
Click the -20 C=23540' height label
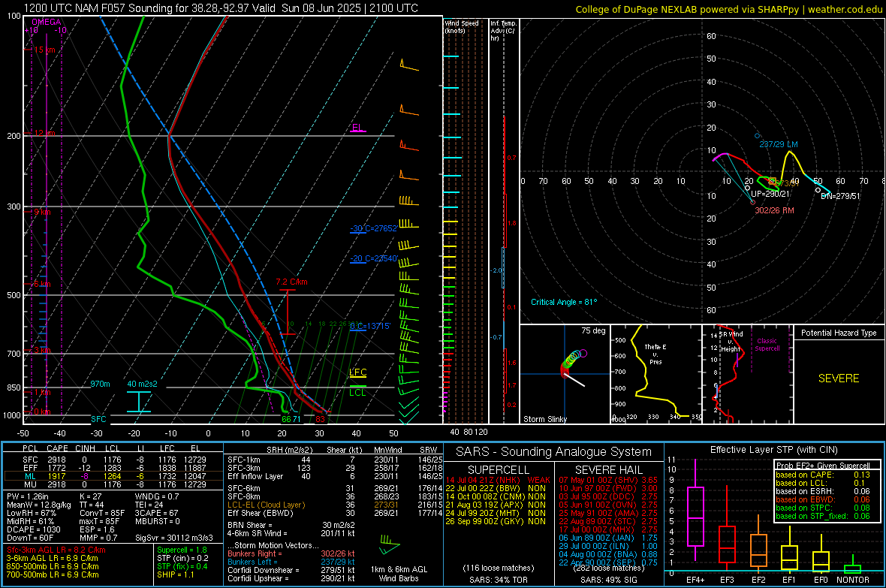[373, 258]
